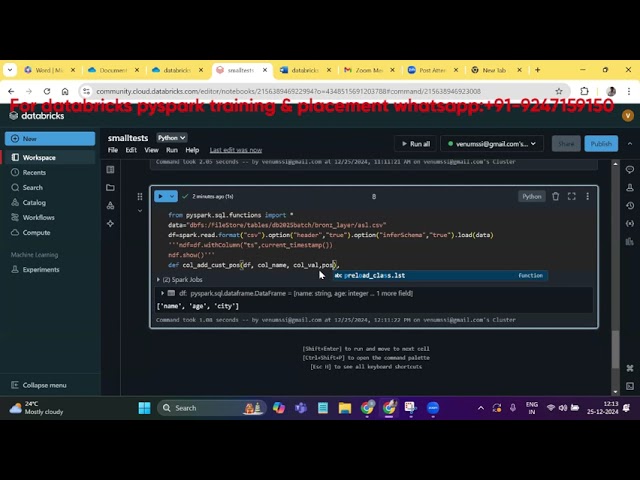Open the table of contents panel icon
The width and height of the screenshot is (640, 480).
click(111, 169)
